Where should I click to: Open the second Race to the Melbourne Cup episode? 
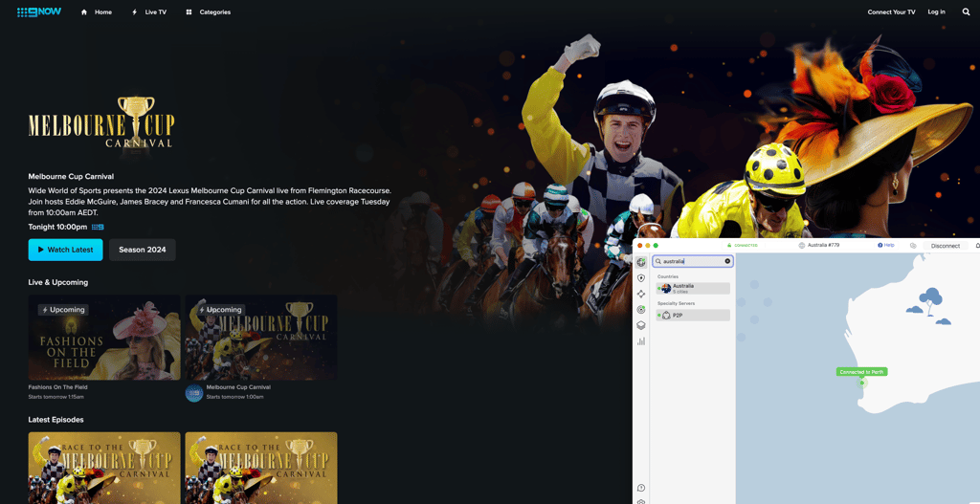tap(261, 468)
